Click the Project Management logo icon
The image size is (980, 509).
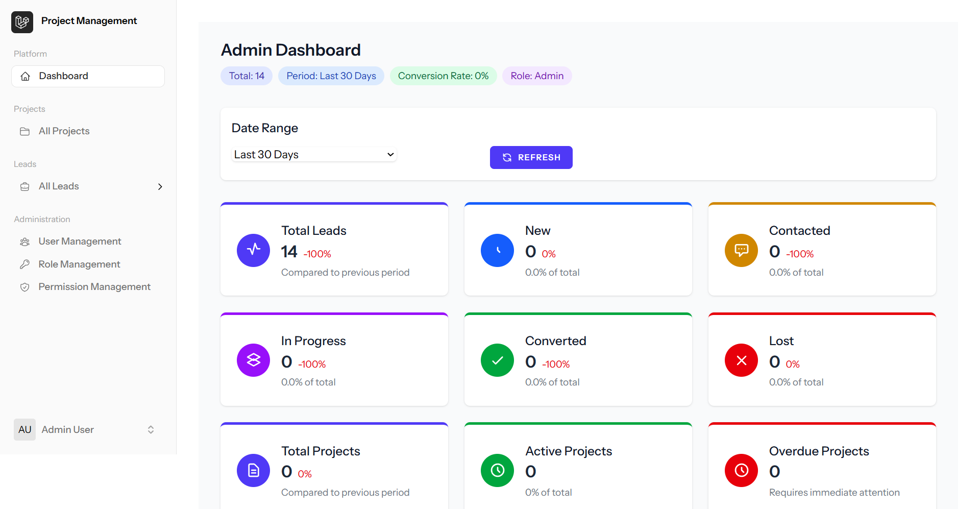[x=22, y=22]
